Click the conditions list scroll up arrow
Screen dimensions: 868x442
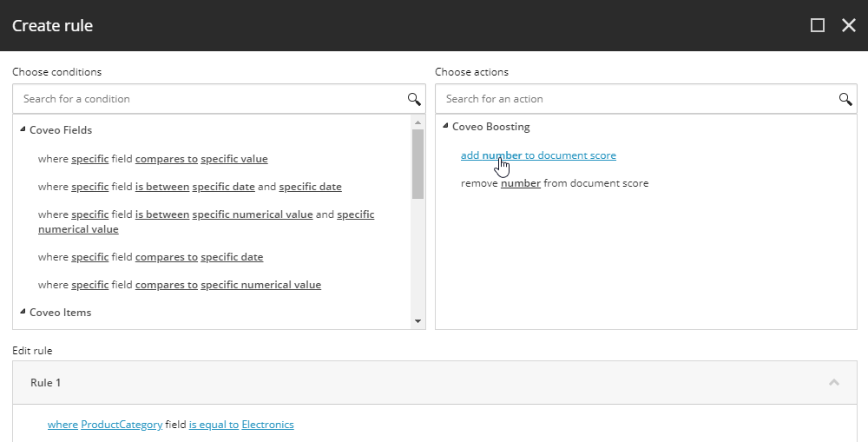(418, 122)
